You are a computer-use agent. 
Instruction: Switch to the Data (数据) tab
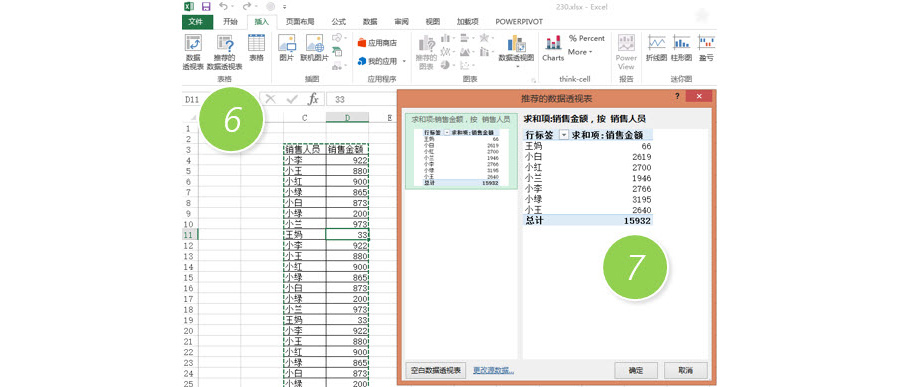(x=370, y=22)
